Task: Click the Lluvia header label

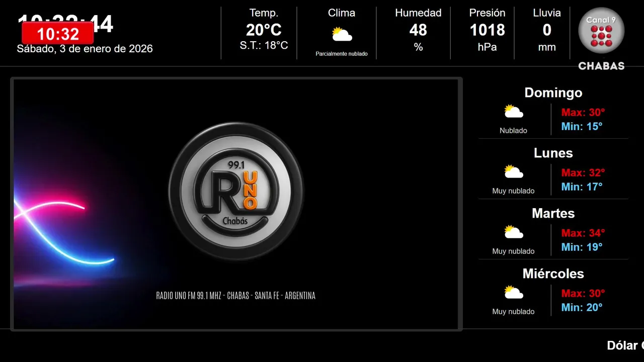Action: [547, 13]
